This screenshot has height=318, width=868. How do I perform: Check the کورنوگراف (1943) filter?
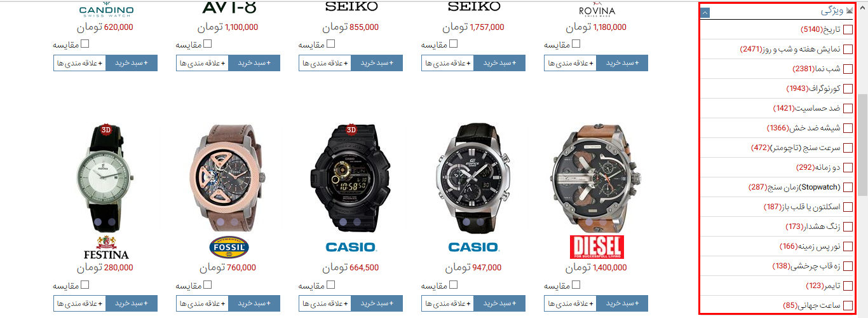pyautogui.click(x=848, y=88)
